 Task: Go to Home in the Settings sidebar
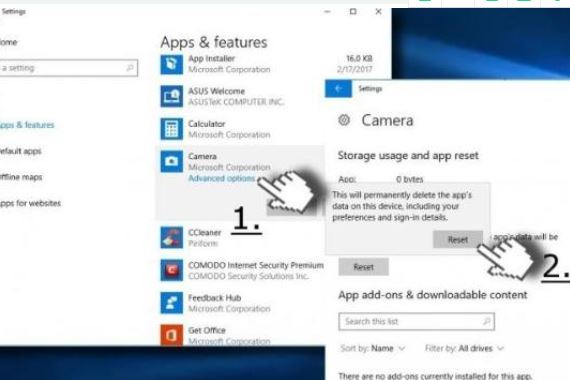pos(9,42)
